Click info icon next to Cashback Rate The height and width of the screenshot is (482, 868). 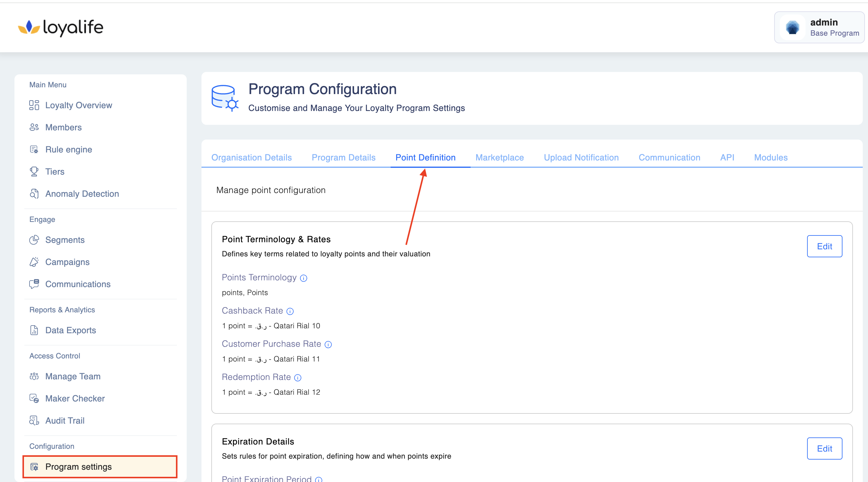(290, 311)
